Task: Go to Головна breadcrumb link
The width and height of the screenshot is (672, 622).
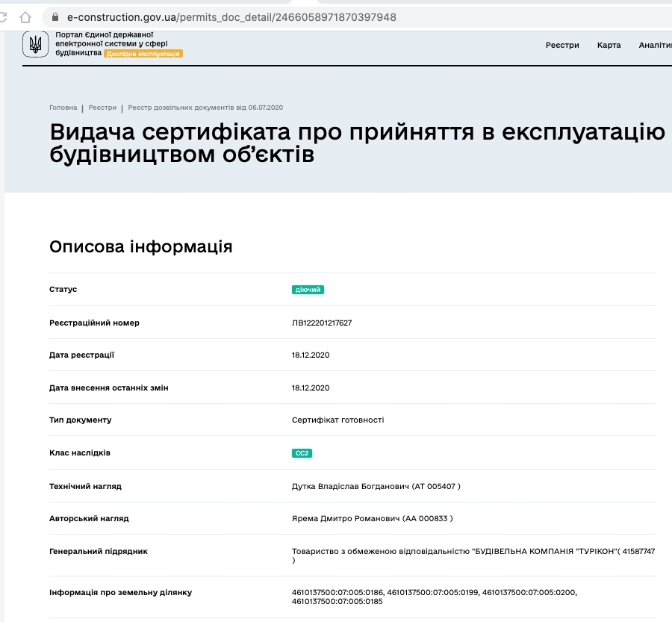Action: [x=63, y=108]
